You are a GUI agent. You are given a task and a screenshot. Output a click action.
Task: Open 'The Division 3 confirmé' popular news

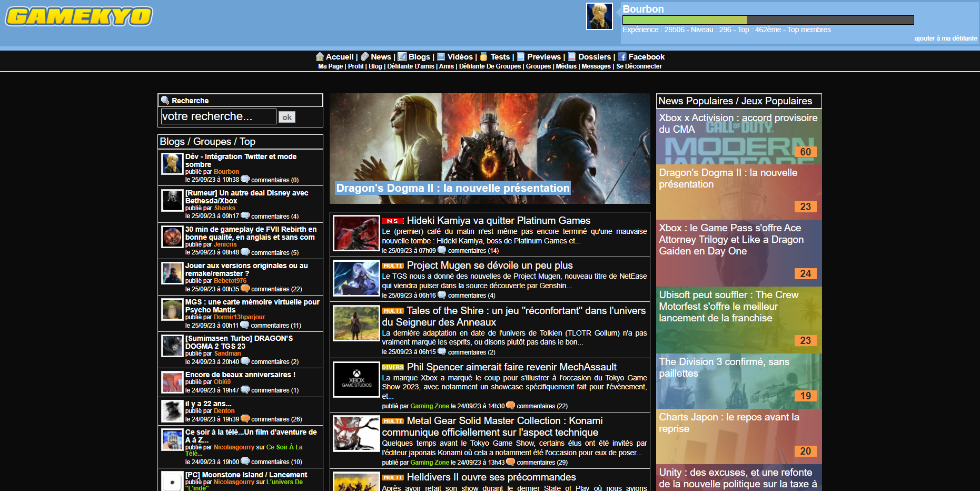click(x=739, y=381)
